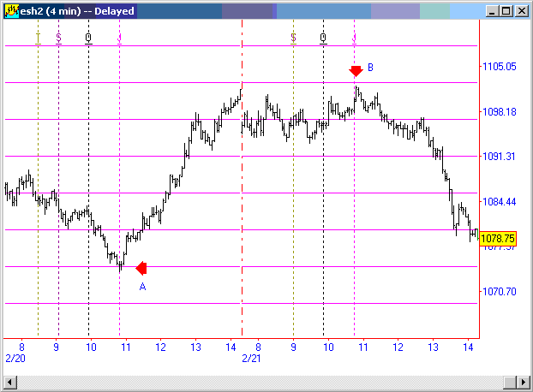Click the blue text label A

[x=142, y=287]
